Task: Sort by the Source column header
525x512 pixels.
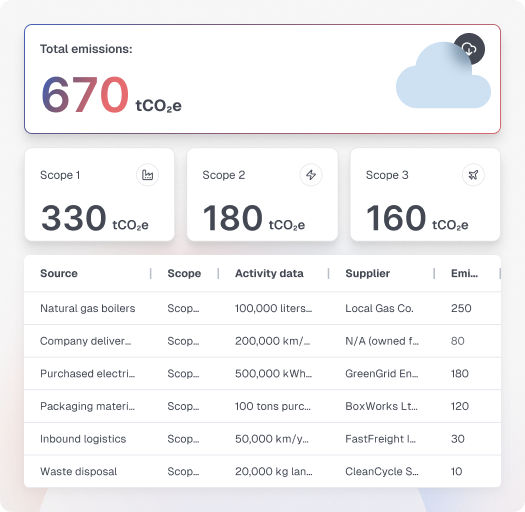Action: pyautogui.click(x=59, y=273)
